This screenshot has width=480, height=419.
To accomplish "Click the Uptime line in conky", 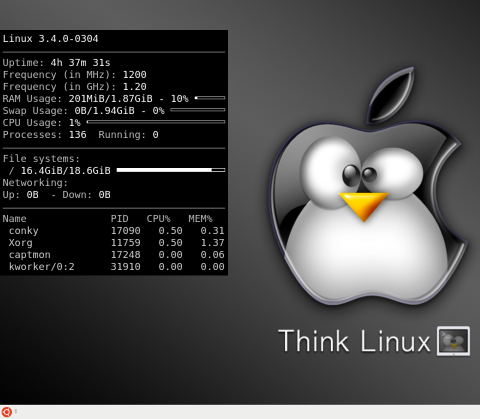I will coord(56,63).
